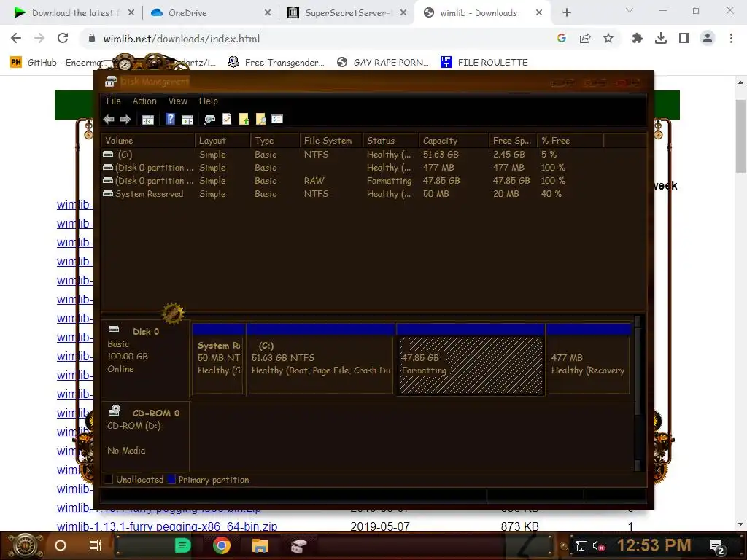Click taskbar clock showing 12:53 PM

(x=654, y=545)
